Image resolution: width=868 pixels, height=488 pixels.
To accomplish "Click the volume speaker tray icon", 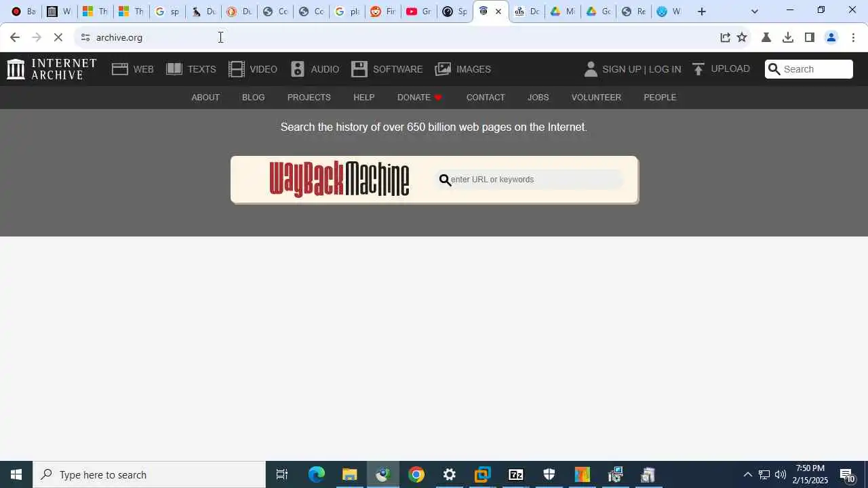I will 781,474.
